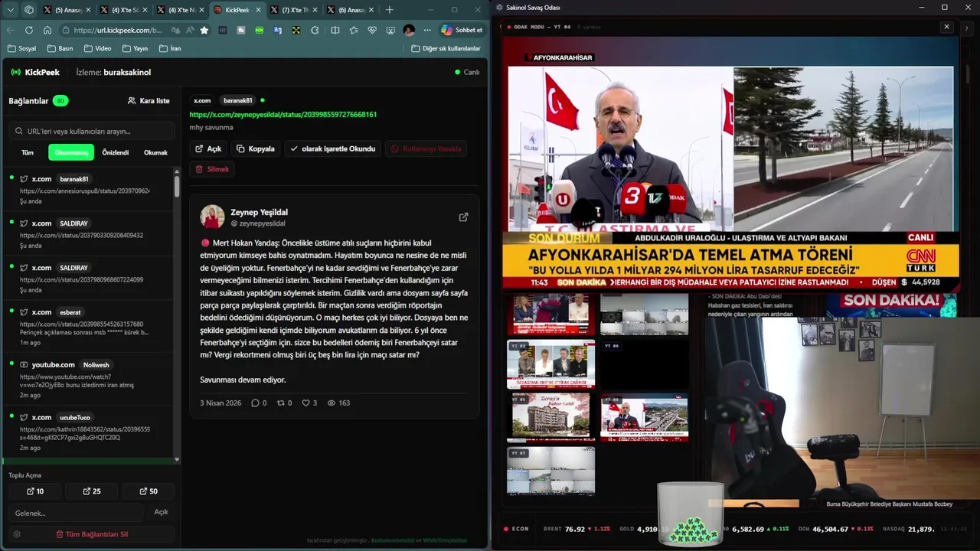The width and height of the screenshot is (980, 551).
Task: Click the translate icon in address bar
Action: (x=176, y=30)
